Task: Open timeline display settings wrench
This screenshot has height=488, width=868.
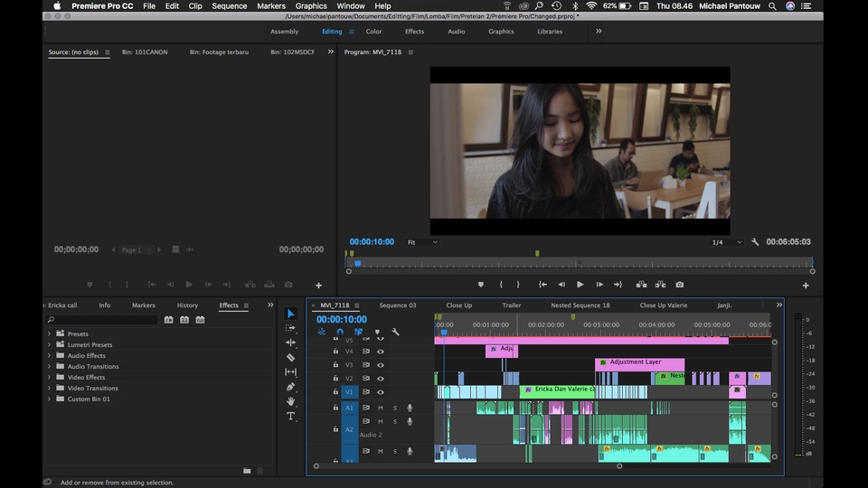Action: click(x=395, y=332)
